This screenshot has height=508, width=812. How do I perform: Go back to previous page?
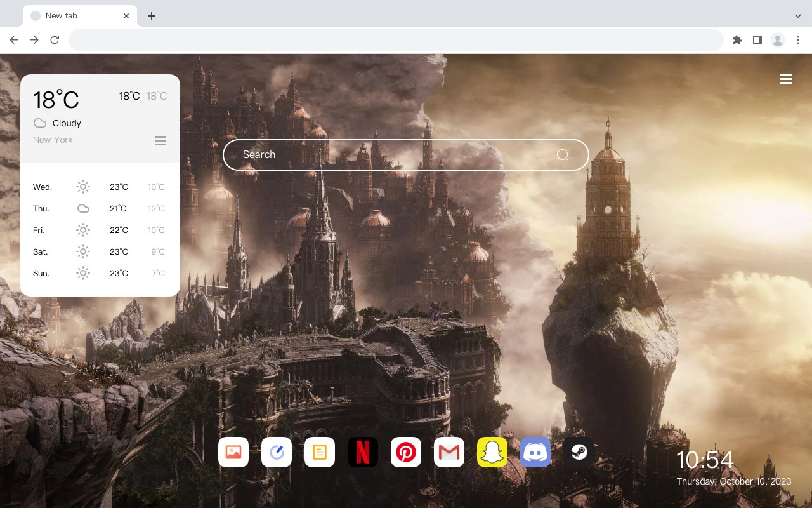click(x=14, y=40)
